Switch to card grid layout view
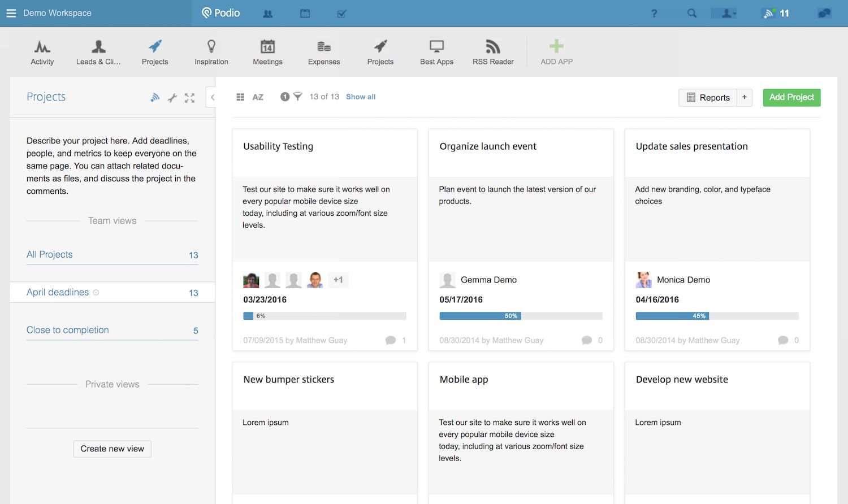 pos(240,97)
